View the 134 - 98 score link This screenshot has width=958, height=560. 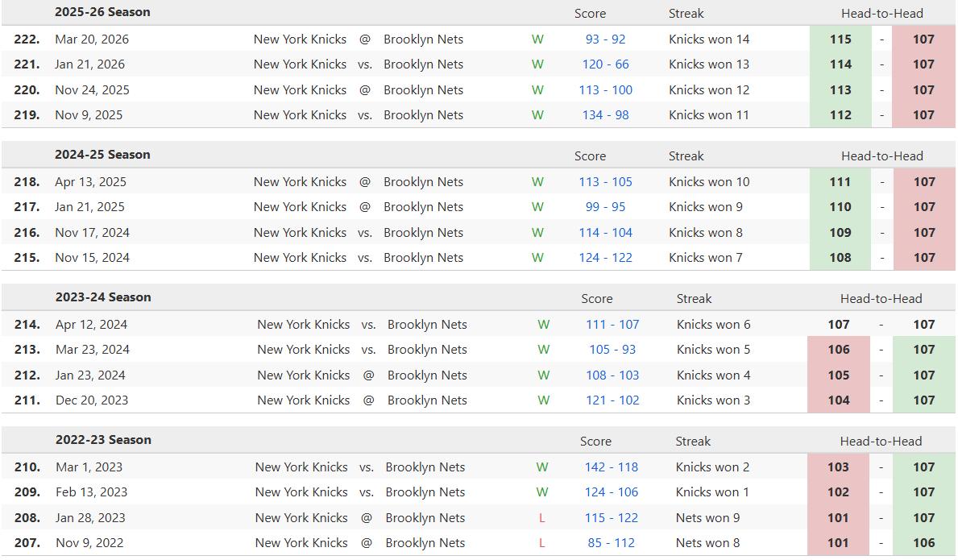(605, 115)
